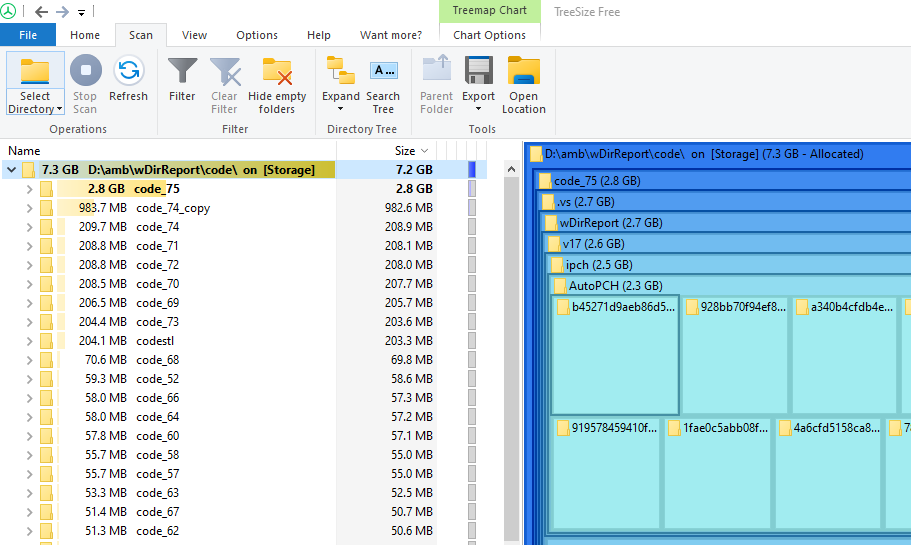Navigate forward with the right arrow

63,12
